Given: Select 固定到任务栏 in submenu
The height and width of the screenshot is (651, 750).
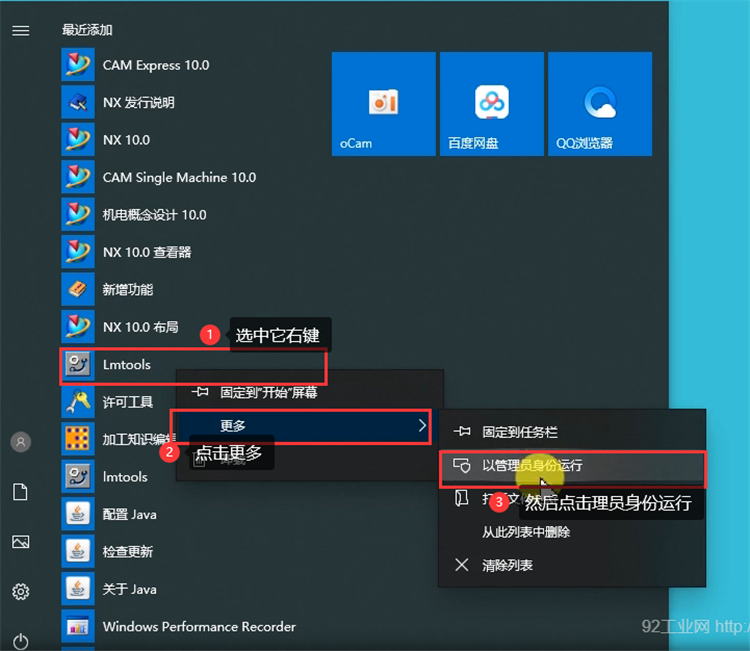Looking at the screenshot, I should 572,432.
